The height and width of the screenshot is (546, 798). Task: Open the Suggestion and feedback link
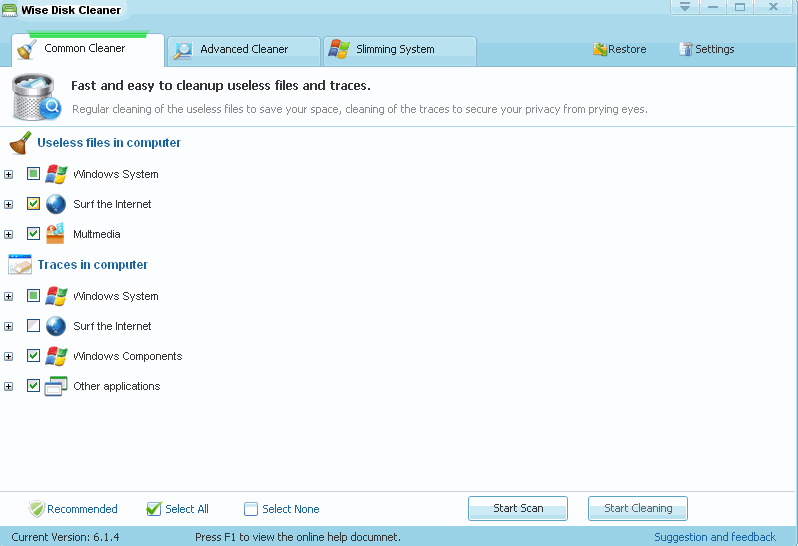click(715, 537)
